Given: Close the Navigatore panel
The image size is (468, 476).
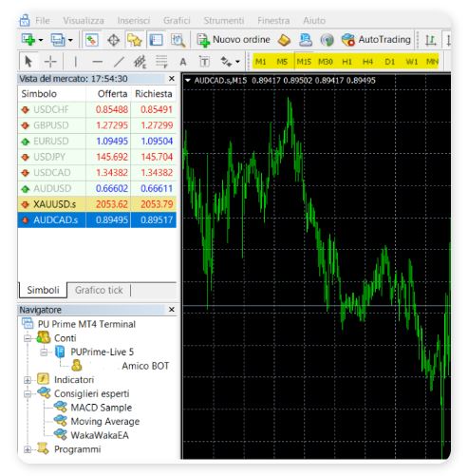Looking at the screenshot, I should (172, 310).
